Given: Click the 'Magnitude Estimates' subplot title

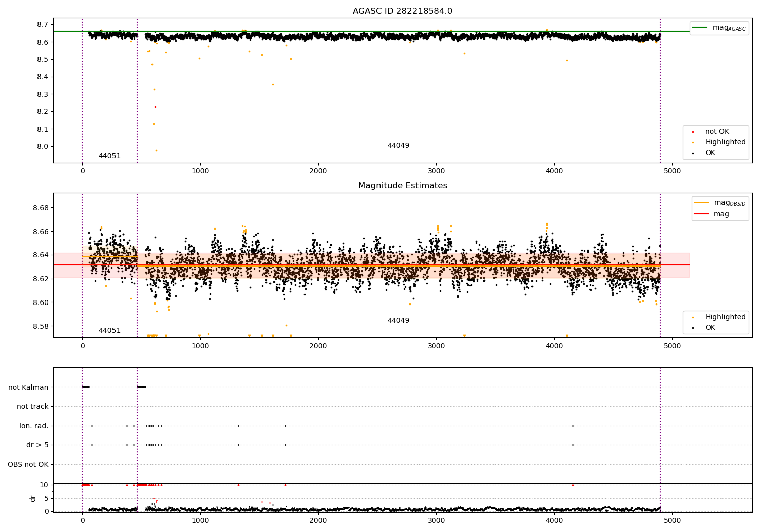Looking at the screenshot, I should 402,186.
